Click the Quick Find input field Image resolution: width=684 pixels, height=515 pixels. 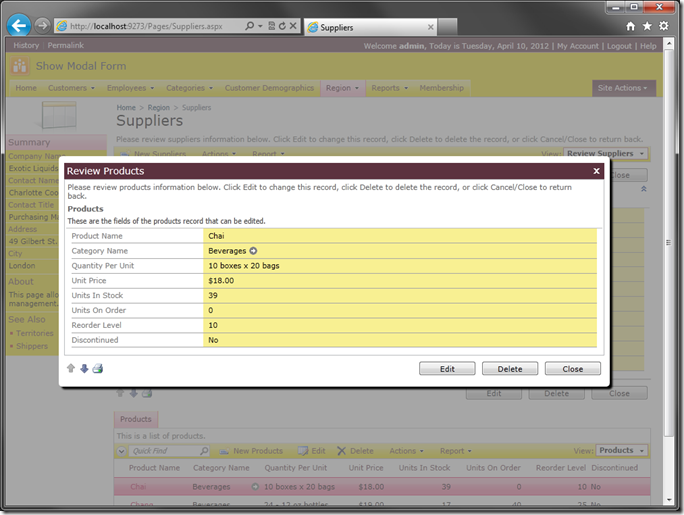165,451
